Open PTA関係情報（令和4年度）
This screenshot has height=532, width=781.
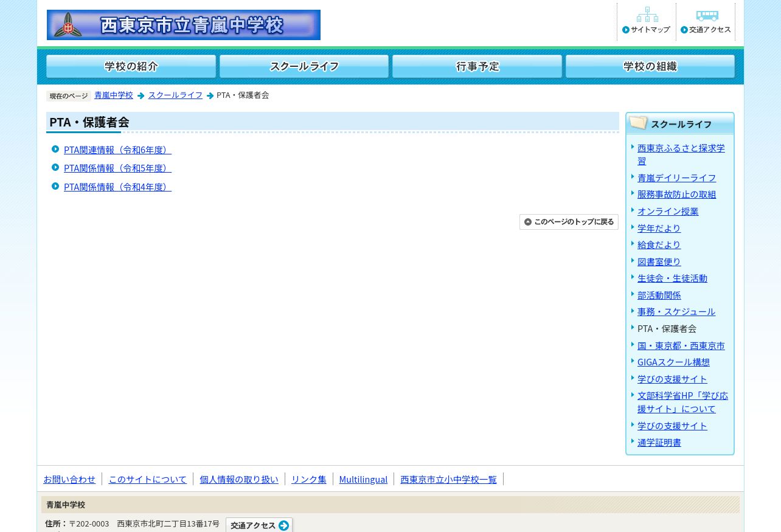pyautogui.click(x=117, y=187)
